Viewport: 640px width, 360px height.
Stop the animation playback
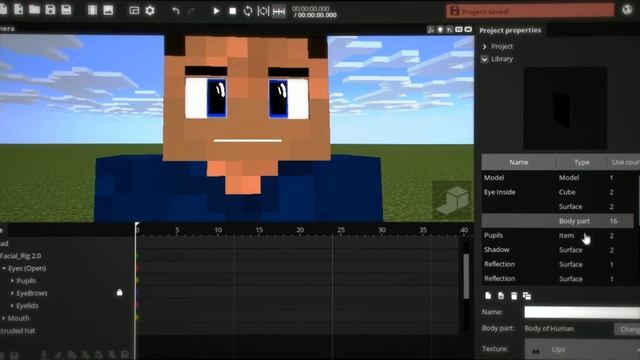(232, 11)
